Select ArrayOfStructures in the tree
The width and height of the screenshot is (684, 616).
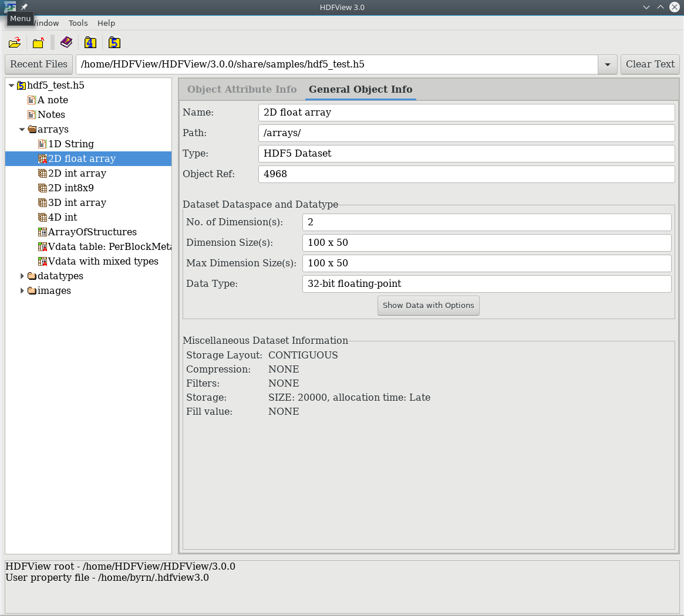[x=93, y=232]
